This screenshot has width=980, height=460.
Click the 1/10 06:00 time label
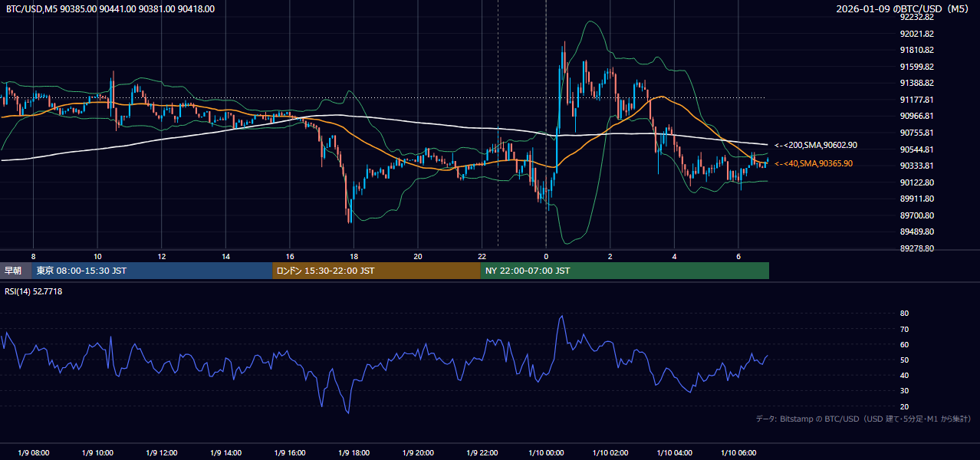(738, 452)
